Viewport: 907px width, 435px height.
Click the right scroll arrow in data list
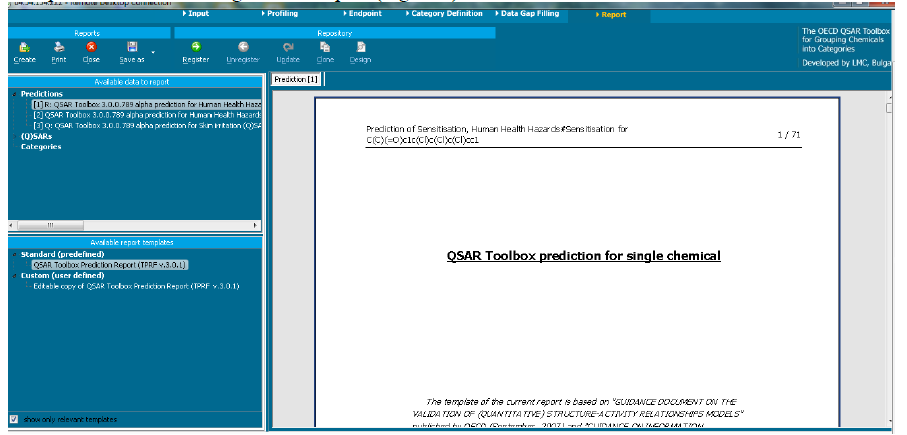[256, 225]
